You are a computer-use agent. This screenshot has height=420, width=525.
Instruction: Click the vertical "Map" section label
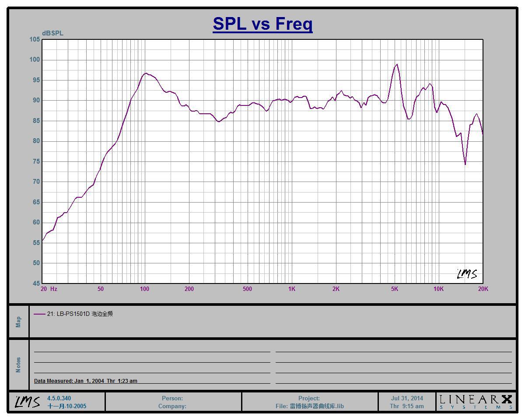tap(18, 322)
